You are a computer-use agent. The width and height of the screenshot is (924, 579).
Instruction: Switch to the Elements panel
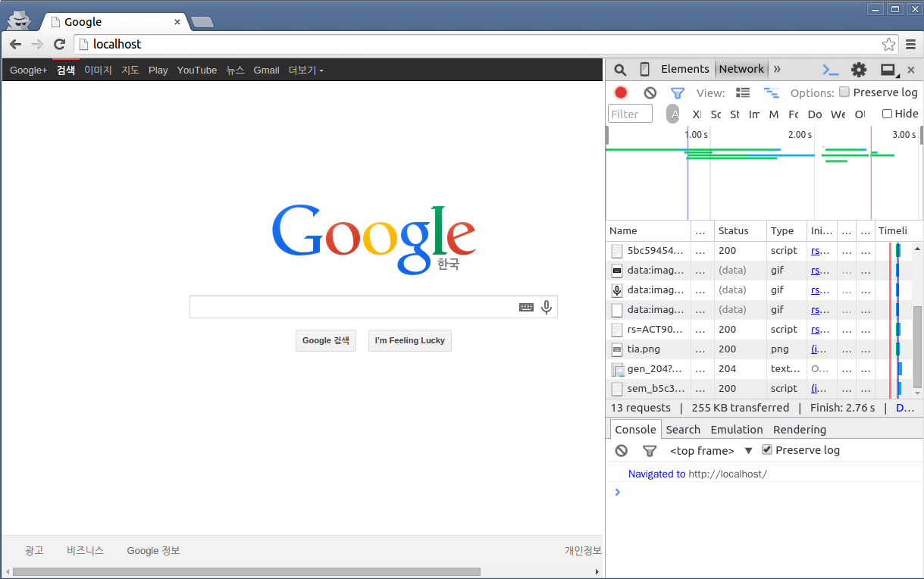click(x=684, y=69)
